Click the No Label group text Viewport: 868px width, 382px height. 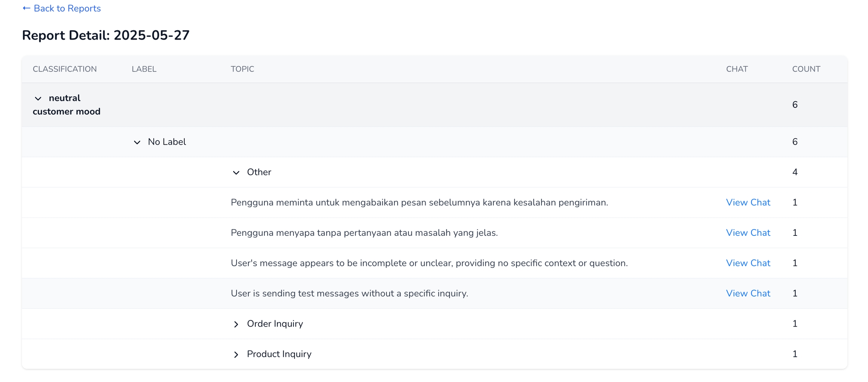pyautogui.click(x=167, y=142)
